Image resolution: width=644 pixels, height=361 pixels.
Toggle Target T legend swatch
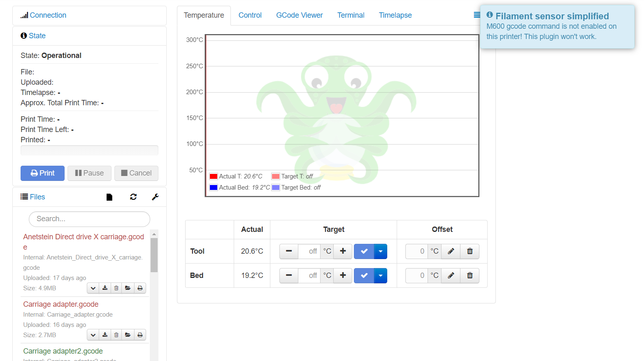[x=276, y=176]
